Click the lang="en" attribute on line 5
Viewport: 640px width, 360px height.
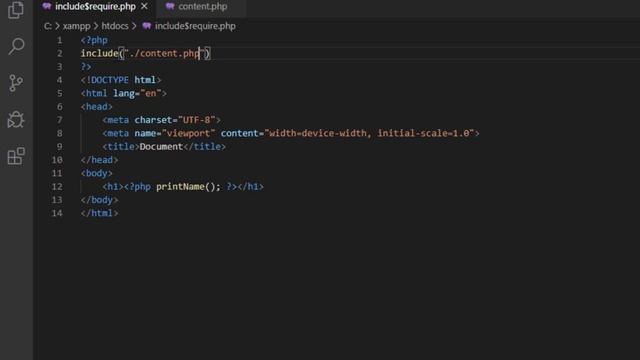pos(137,93)
